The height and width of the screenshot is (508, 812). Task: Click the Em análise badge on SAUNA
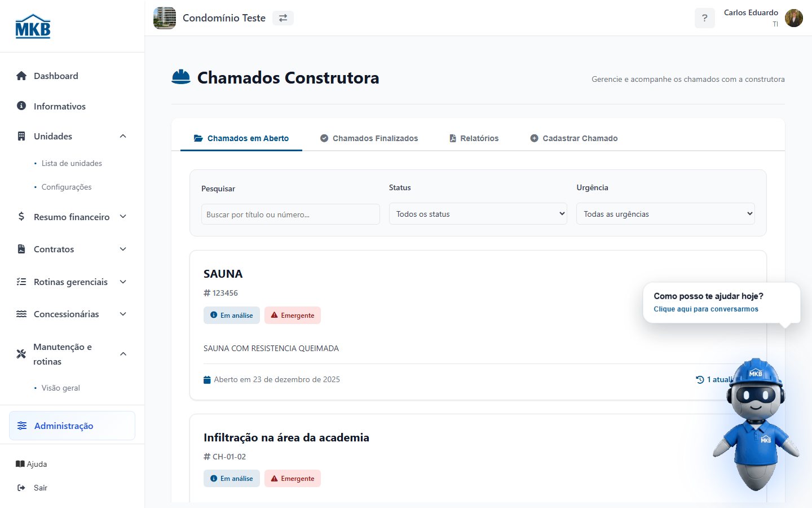(232, 315)
